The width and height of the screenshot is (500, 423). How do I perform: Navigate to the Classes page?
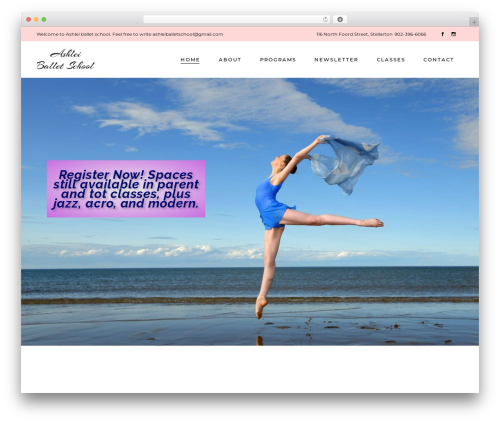click(391, 60)
